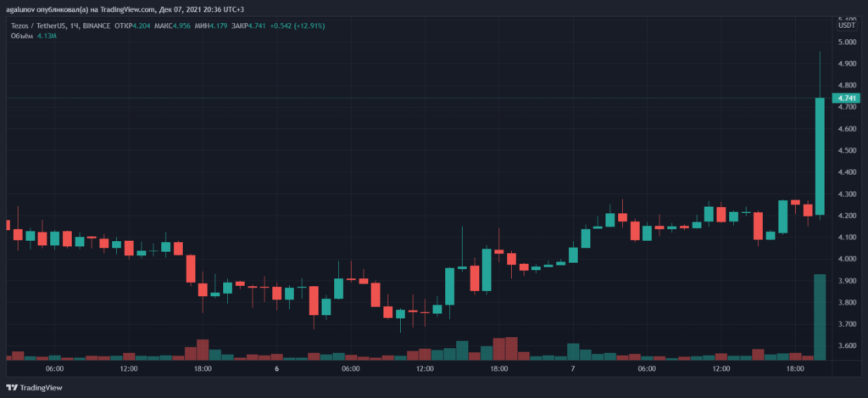Click the 3.600 price axis label
This screenshot has width=868, height=398.
pyautogui.click(x=847, y=346)
